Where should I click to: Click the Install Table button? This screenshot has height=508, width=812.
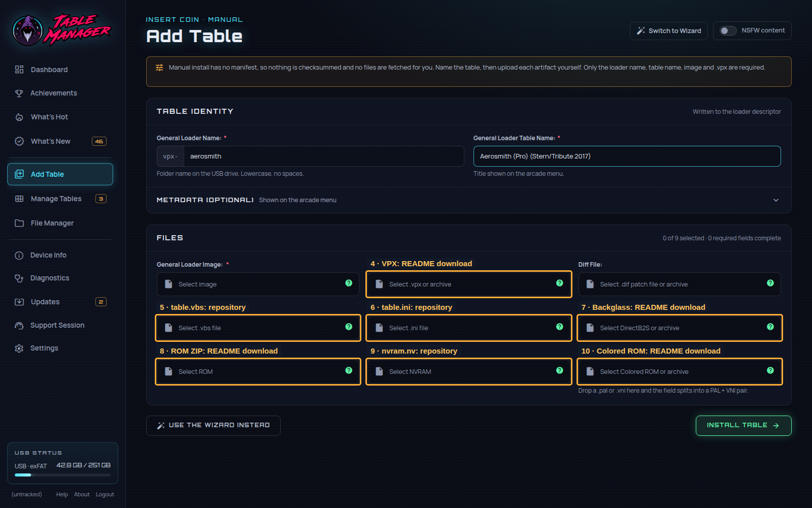(x=743, y=426)
